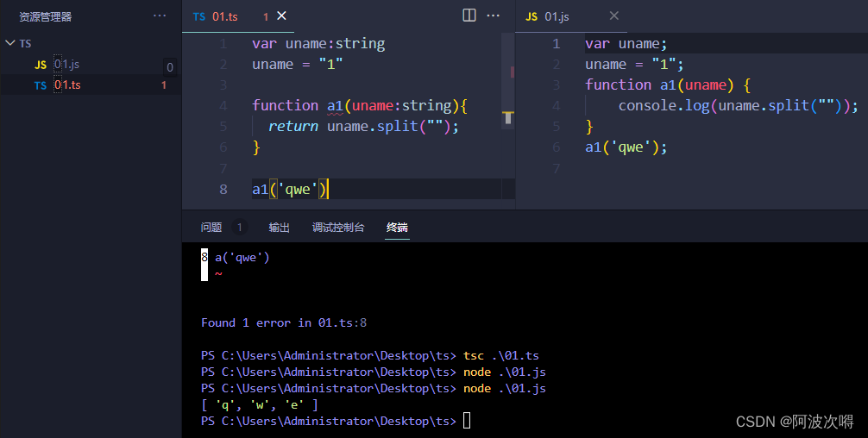Screen dimensions: 868x438
Task: Open the 调试控制台 debug console tab
Action: 338,228
